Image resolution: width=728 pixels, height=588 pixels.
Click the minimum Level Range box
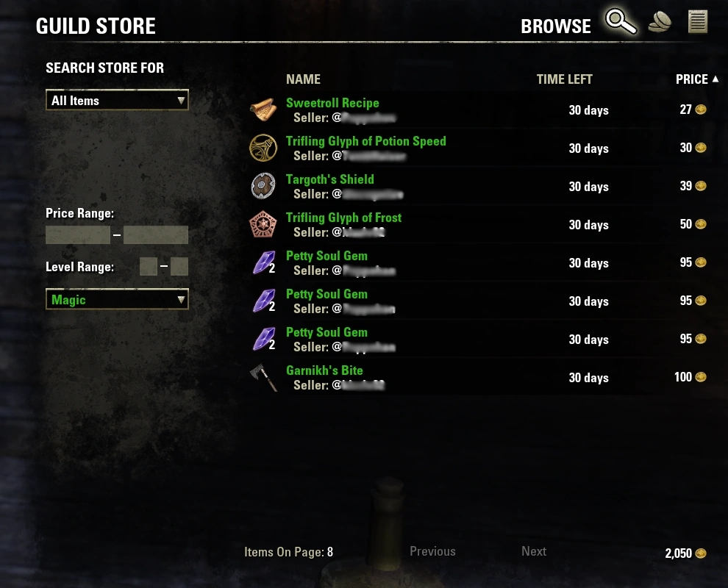(x=149, y=267)
